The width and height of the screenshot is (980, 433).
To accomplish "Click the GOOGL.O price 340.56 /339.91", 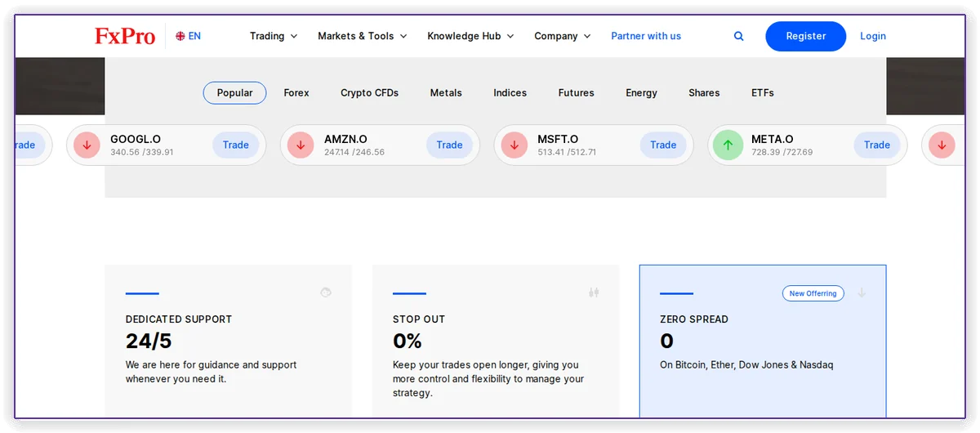I will click(142, 153).
